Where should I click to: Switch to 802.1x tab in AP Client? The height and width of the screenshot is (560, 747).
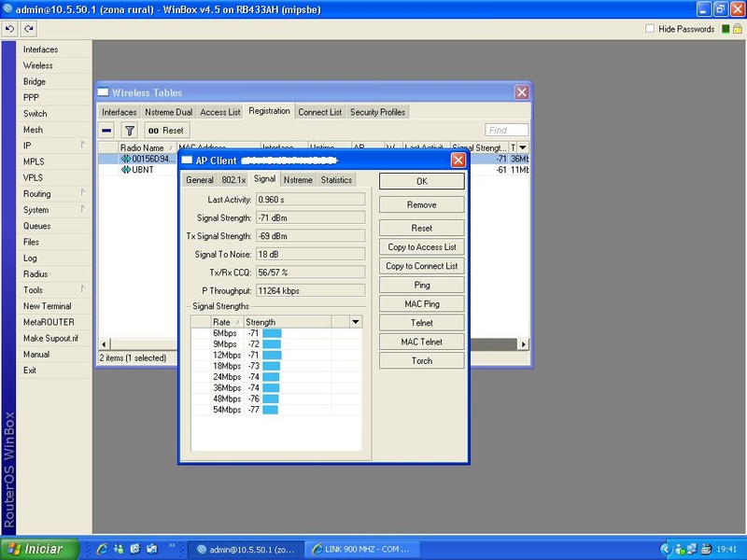pyautogui.click(x=233, y=180)
